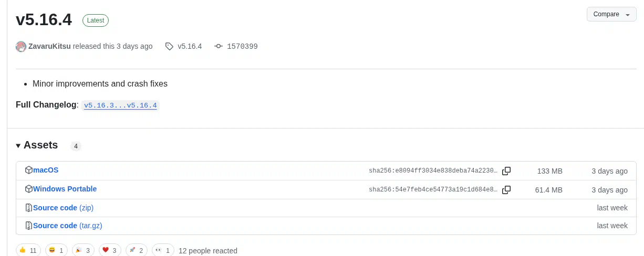Click the ZavaruKitsu avatar image

(21, 46)
